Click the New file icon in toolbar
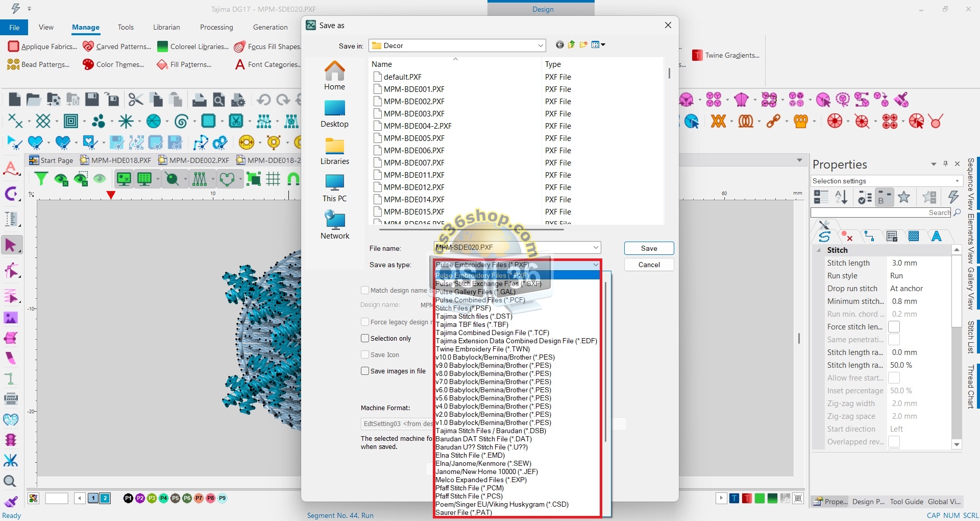 coord(15,100)
